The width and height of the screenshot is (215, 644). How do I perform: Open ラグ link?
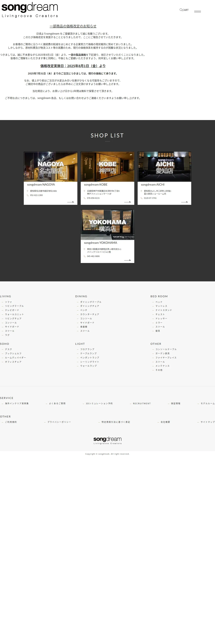[x=7, y=335]
